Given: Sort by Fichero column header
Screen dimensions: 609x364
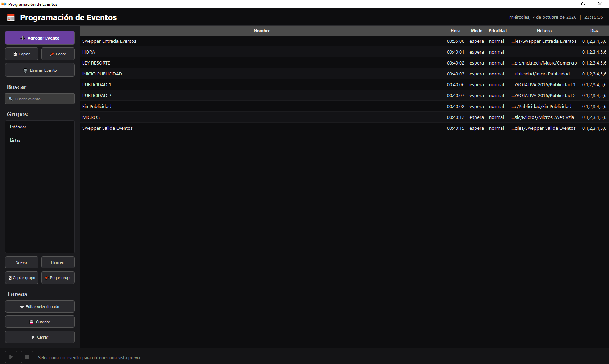Looking at the screenshot, I should point(544,31).
